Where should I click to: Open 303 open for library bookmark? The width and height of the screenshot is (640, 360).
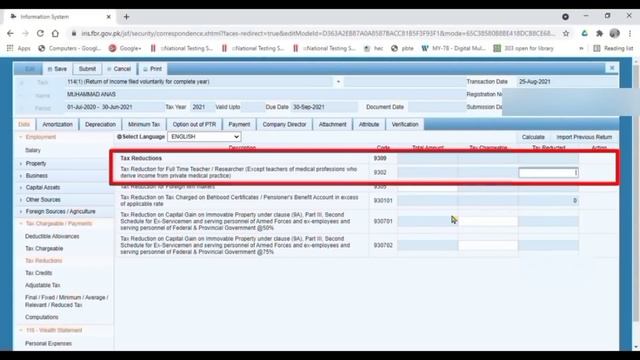(x=523, y=48)
